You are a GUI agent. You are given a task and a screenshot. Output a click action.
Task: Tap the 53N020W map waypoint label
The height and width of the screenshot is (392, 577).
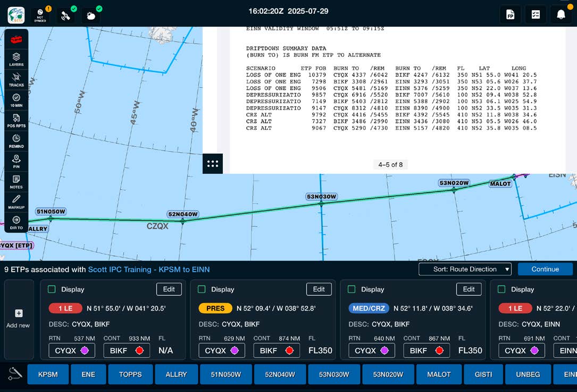(x=454, y=183)
